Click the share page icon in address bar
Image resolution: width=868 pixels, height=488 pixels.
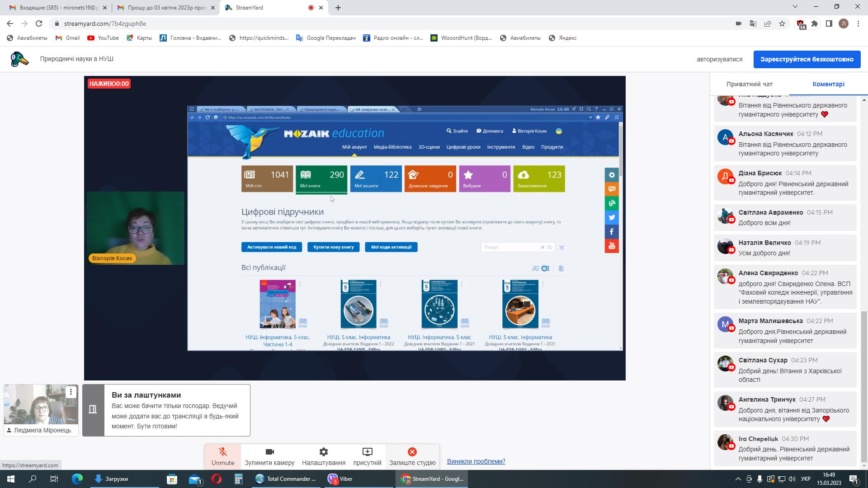click(x=768, y=23)
